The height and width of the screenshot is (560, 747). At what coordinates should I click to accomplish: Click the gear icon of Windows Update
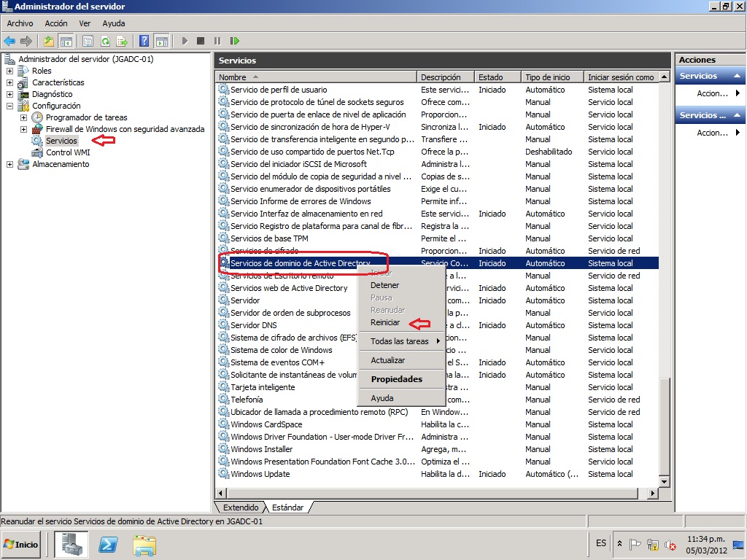coord(223,474)
